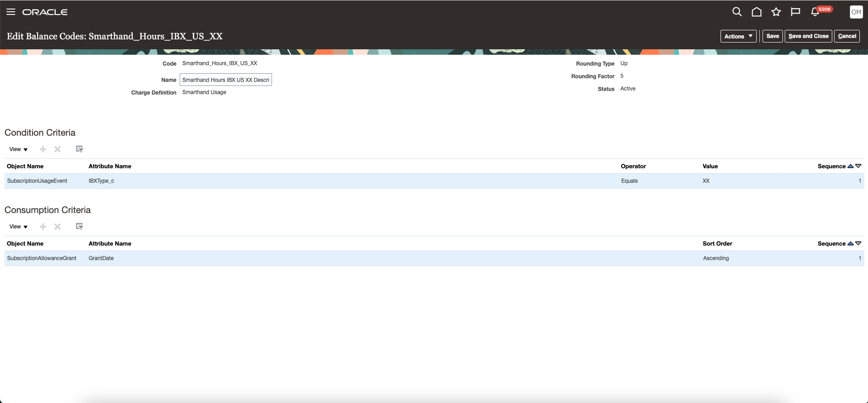
Task: Click the Consumption Criteria section heading
Action: (x=48, y=210)
